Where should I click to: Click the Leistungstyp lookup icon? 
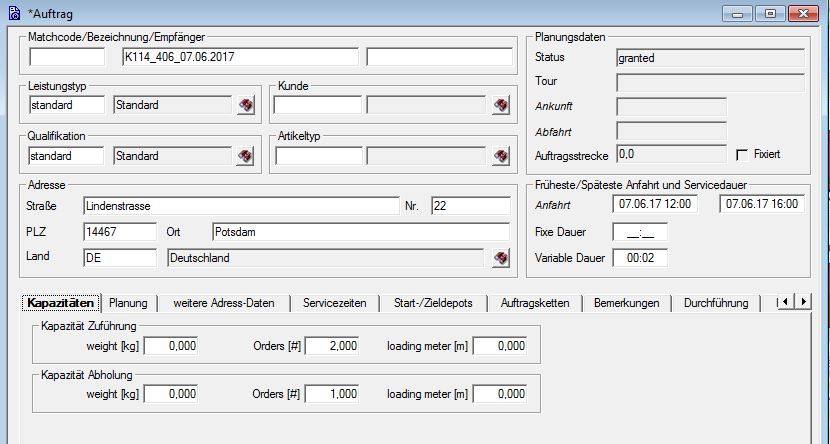click(245, 105)
